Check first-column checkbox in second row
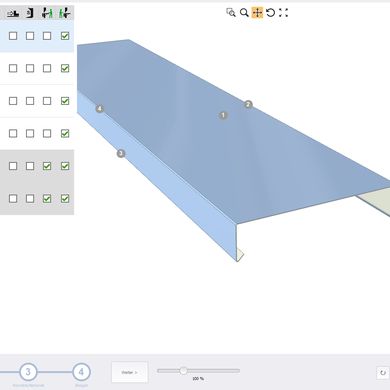 13,68
